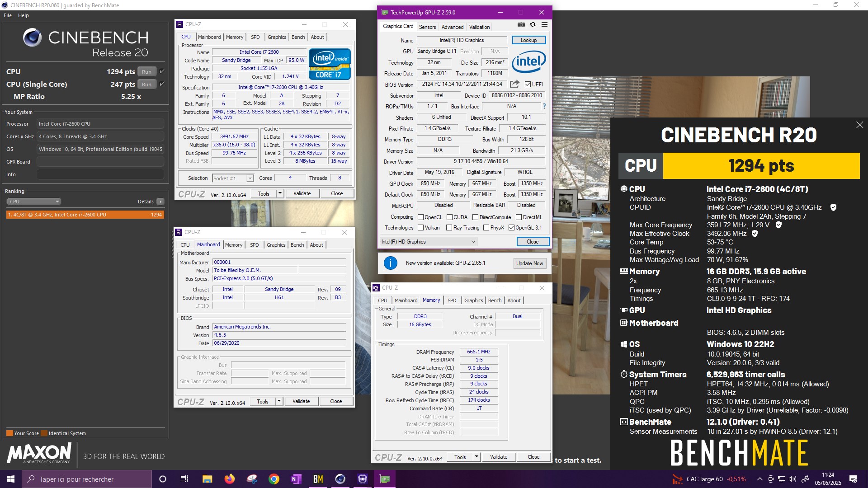Image resolution: width=868 pixels, height=488 pixels.
Task: Toggle the OpenGL 3.1 checkbox
Action: coord(511,228)
